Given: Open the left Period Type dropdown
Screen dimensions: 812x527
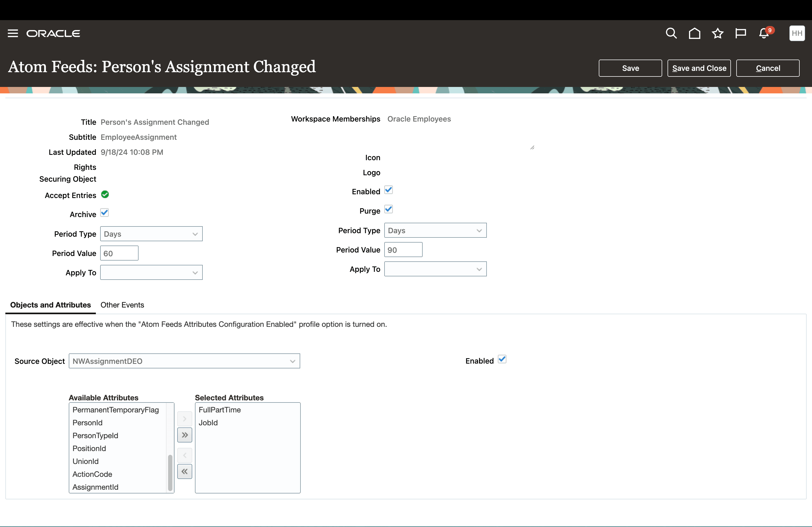Looking at the screenshot, I should [151, 233].
